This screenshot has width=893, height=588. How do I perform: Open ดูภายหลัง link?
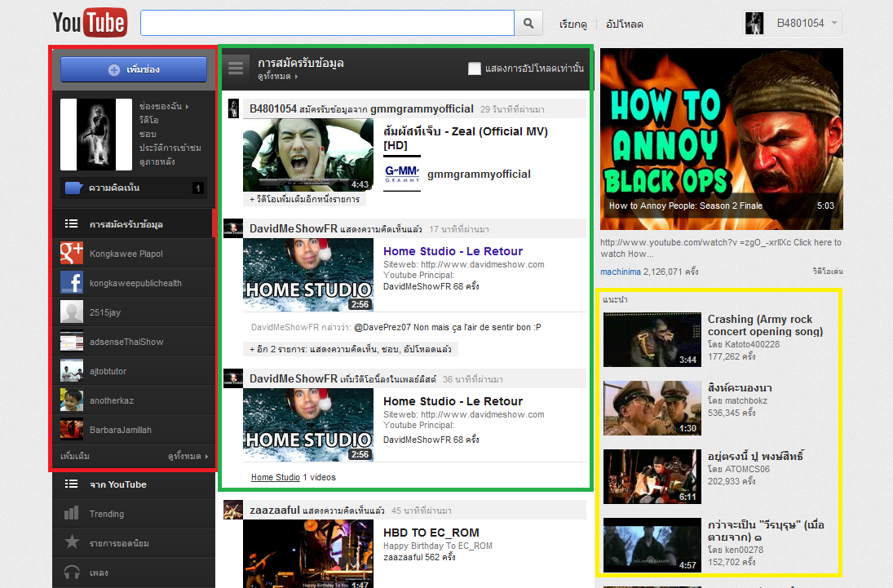coord(157,161)
